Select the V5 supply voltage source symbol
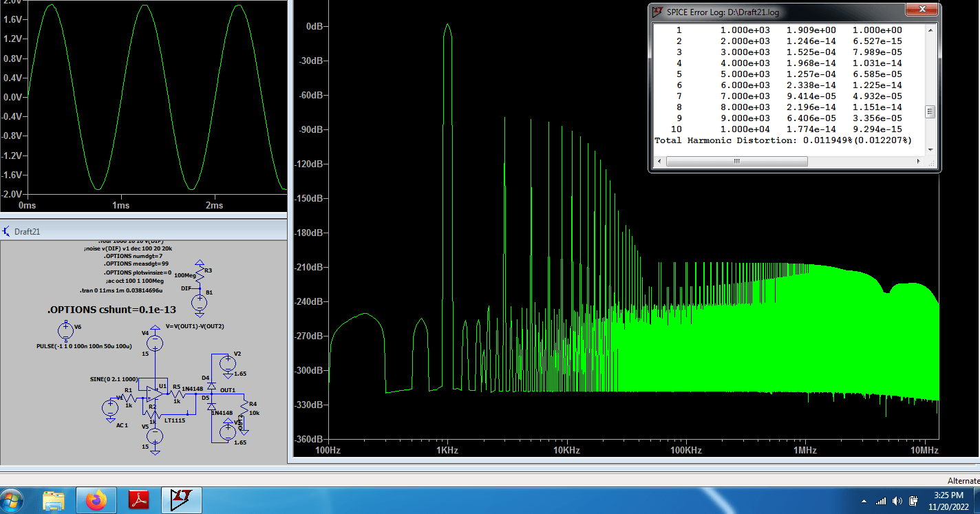 155,436
